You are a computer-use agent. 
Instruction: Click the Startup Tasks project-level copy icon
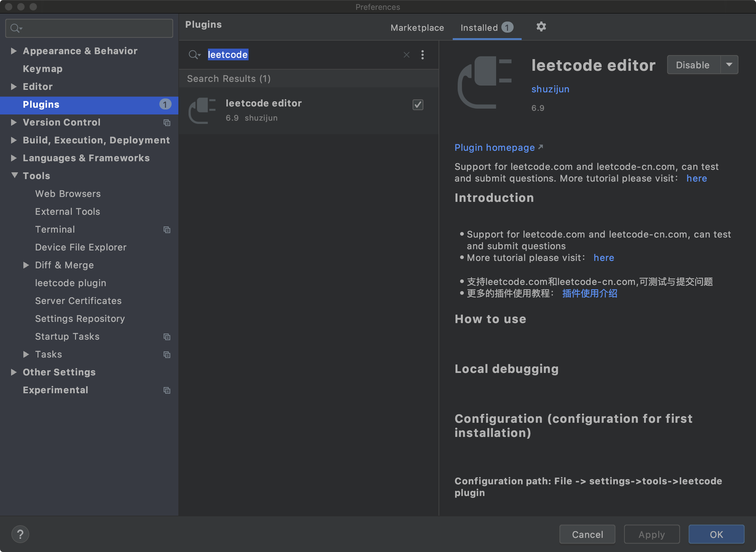coord(167,337)
